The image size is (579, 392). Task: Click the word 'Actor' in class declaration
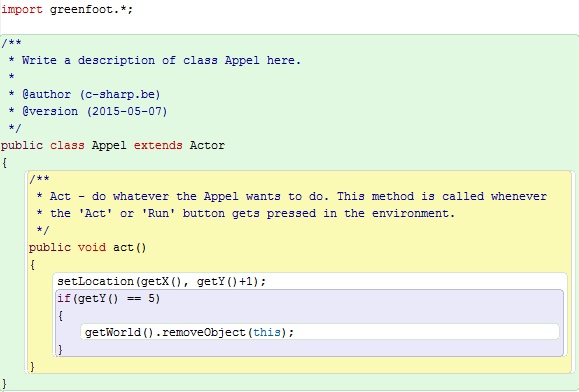[x=207, y=145]
